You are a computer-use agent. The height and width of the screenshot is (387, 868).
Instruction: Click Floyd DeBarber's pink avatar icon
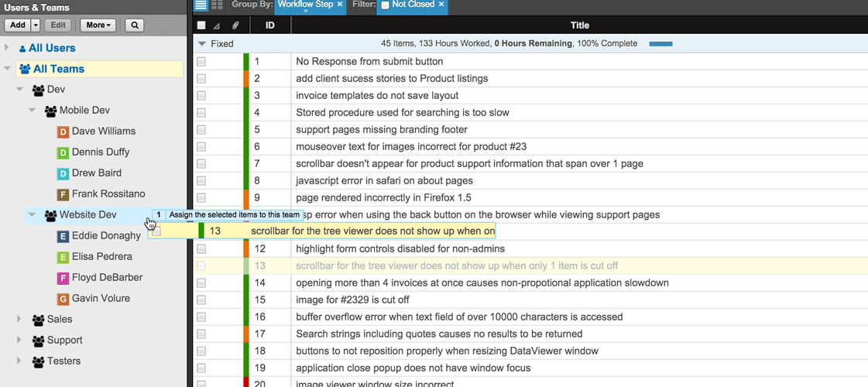[63, 278]
